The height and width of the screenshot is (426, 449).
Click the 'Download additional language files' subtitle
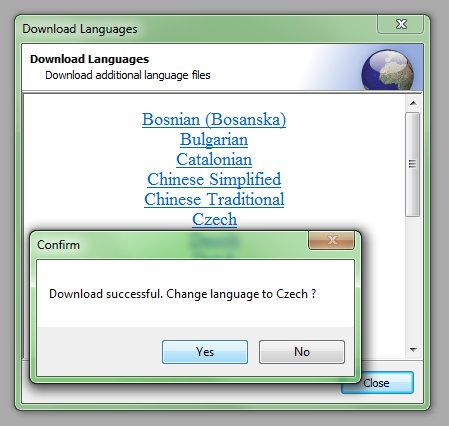coord(128,75)
